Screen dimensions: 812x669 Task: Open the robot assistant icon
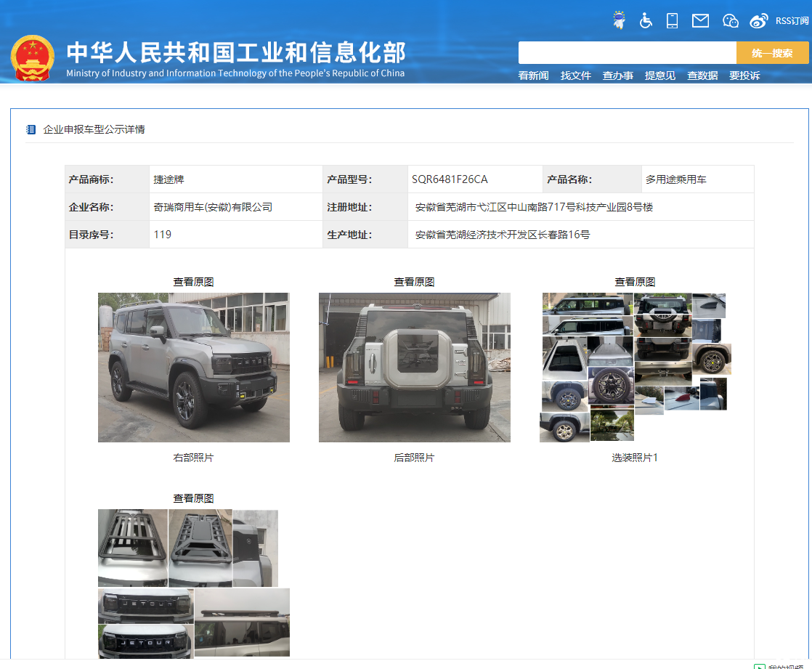pyautogui.click(x=619, y=20)
